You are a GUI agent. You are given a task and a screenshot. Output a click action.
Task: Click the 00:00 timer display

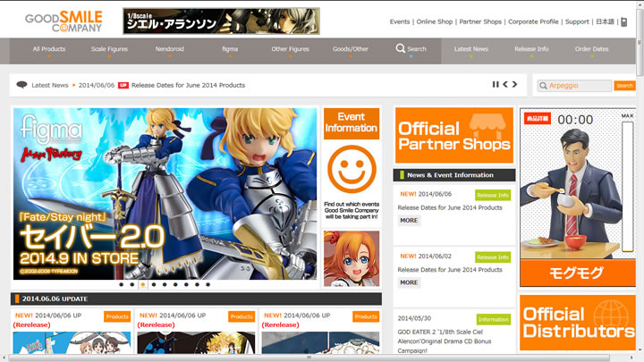pyautogui.click(x=575, y=120)
